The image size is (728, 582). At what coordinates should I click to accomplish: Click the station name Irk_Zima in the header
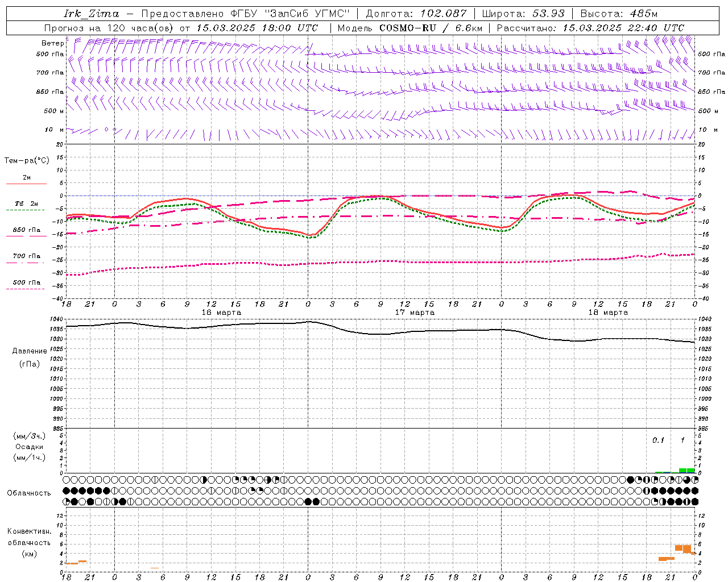click(x=92, y=14)
